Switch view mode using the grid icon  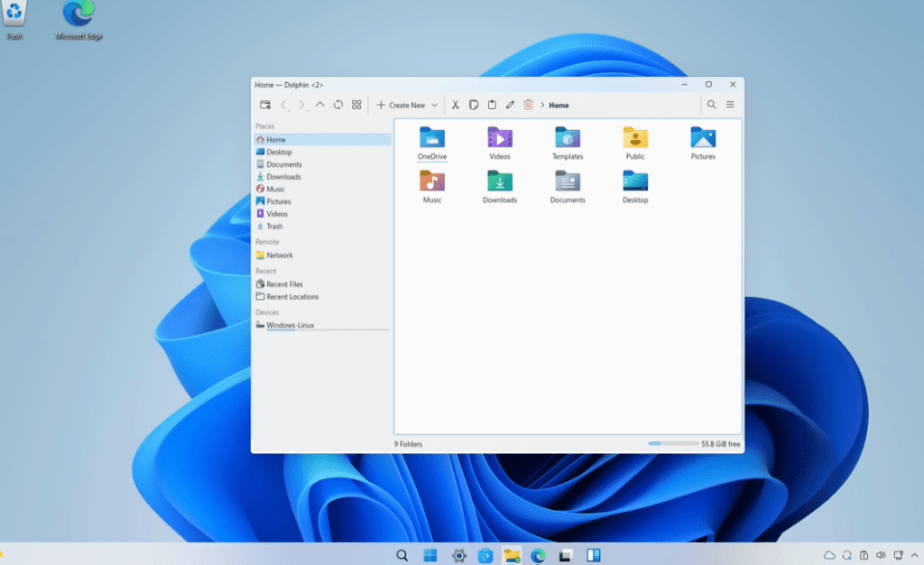pos(356,105)
